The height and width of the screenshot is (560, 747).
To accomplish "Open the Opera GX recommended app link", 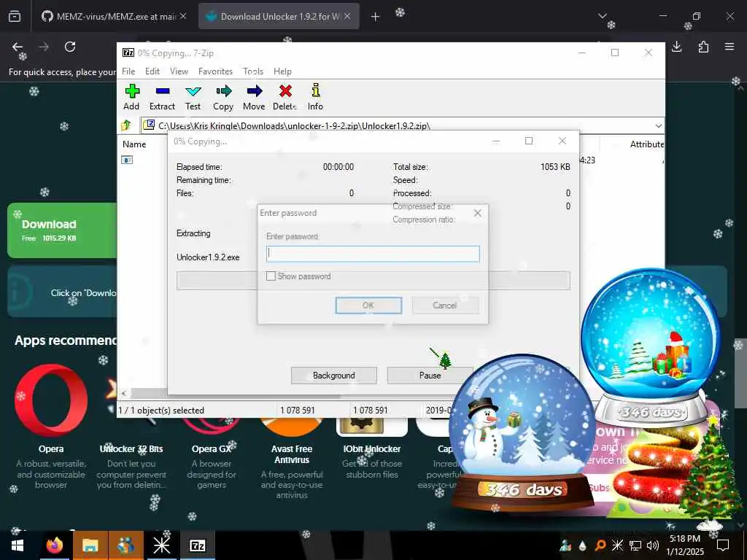I will [x=212, y=449].
